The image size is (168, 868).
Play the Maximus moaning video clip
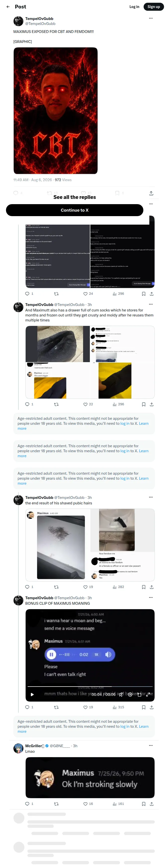(32, 694)
